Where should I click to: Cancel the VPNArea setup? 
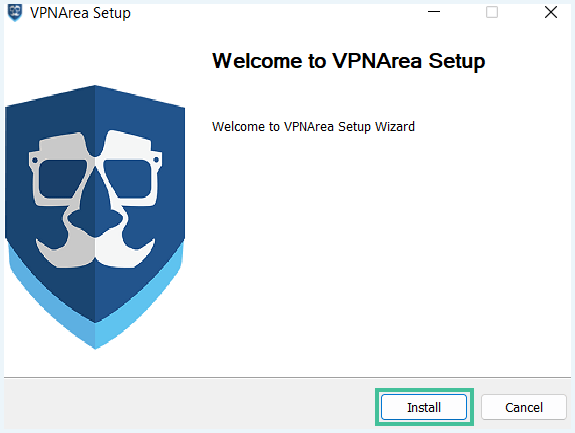(x=524, y=407)
